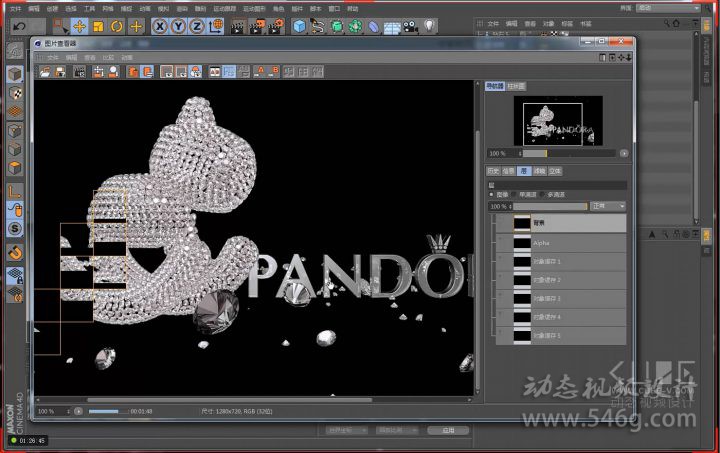Click the navigator preview thumbnail
Screen dimensions: 720x453
(558, 121)
